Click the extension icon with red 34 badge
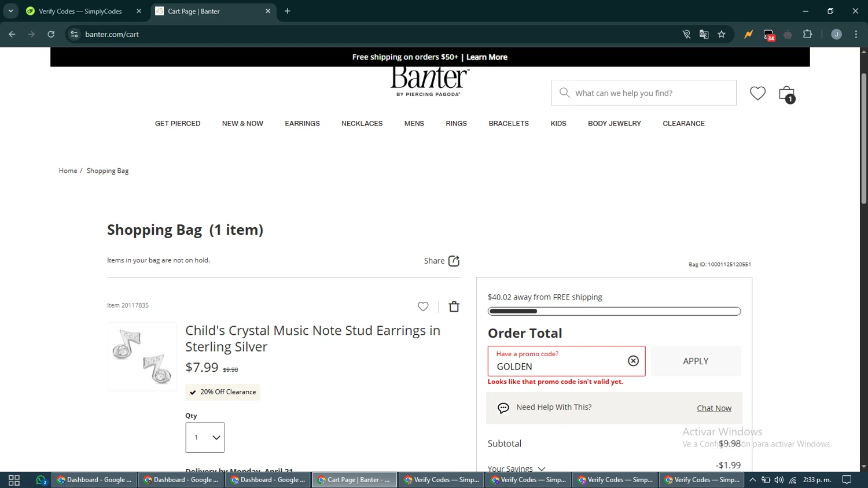 pos(769,35)
